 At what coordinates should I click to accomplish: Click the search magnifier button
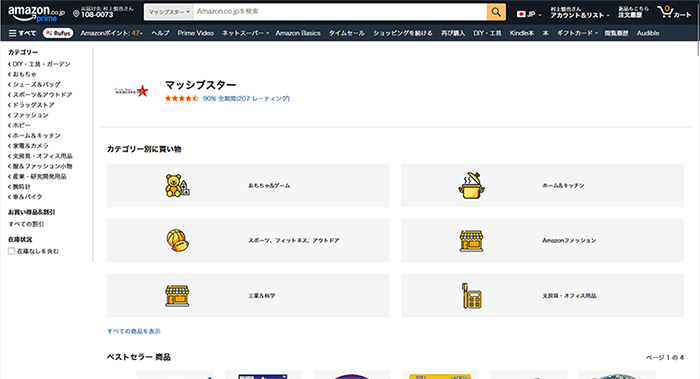(x=496, y=12)
